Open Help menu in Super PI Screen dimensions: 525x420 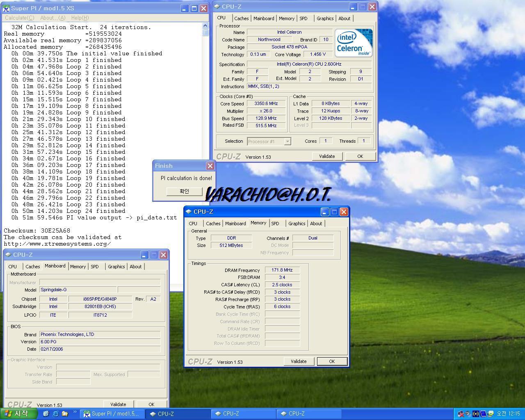(x=80, y=18)
